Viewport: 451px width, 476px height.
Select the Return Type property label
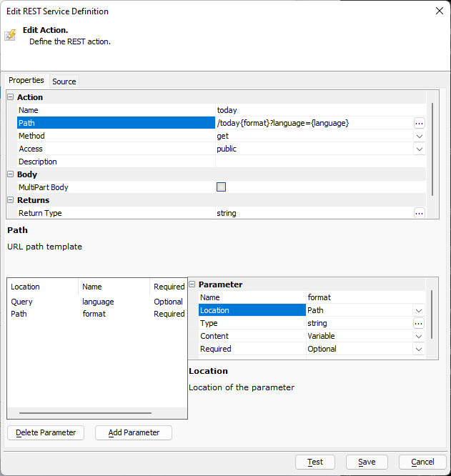pos(116,213)
